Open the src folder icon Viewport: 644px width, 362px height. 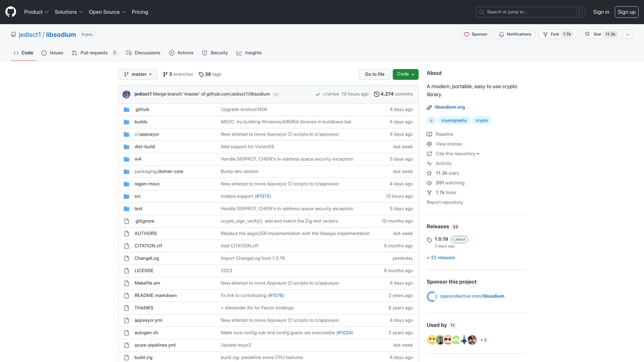point(126,196)
